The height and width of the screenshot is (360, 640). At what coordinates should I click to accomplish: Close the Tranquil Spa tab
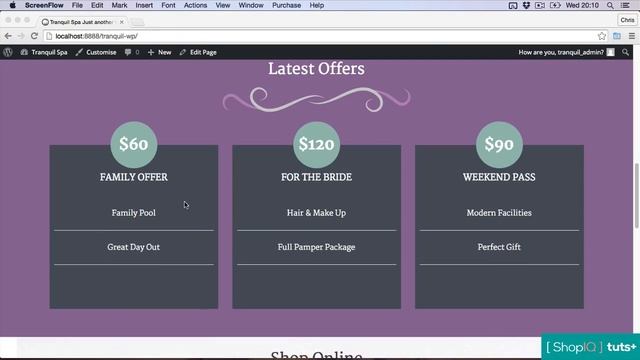click(x=122, y=22)
